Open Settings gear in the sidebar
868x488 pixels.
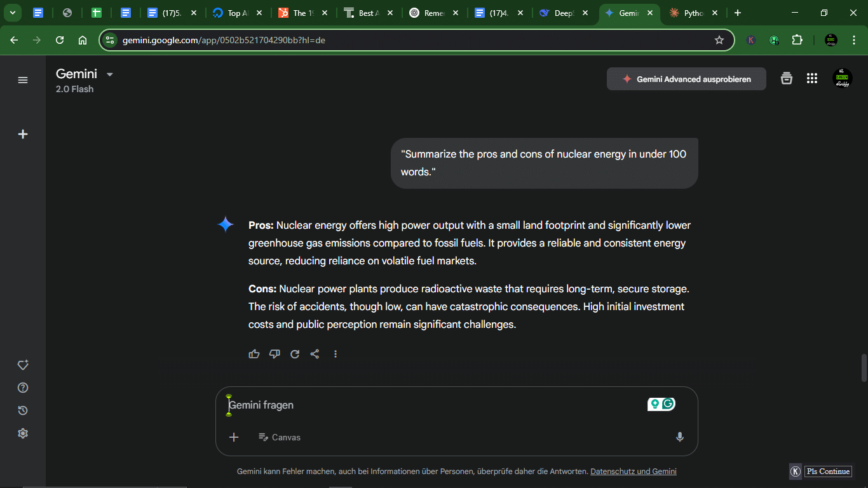(23, 433)
